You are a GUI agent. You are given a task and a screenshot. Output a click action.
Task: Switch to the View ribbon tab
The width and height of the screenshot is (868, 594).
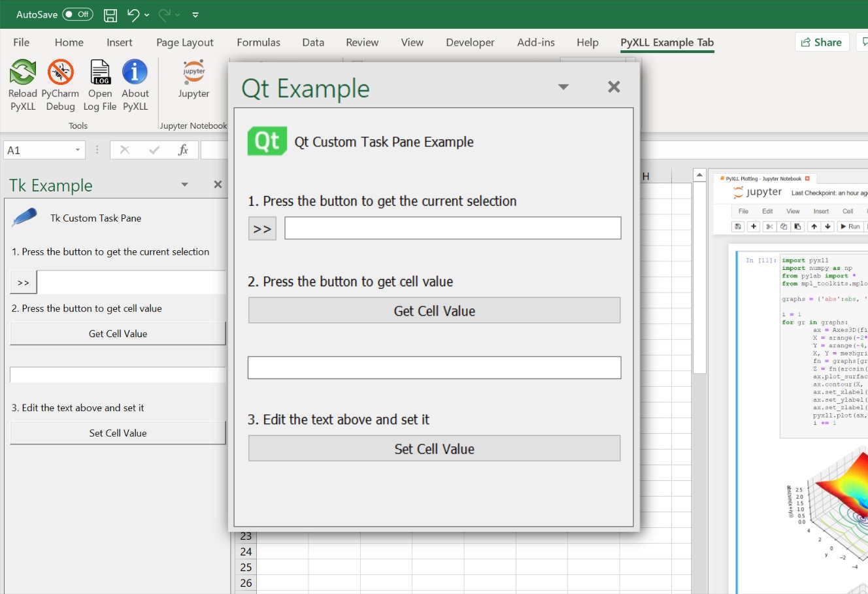(x=412, y=42)
